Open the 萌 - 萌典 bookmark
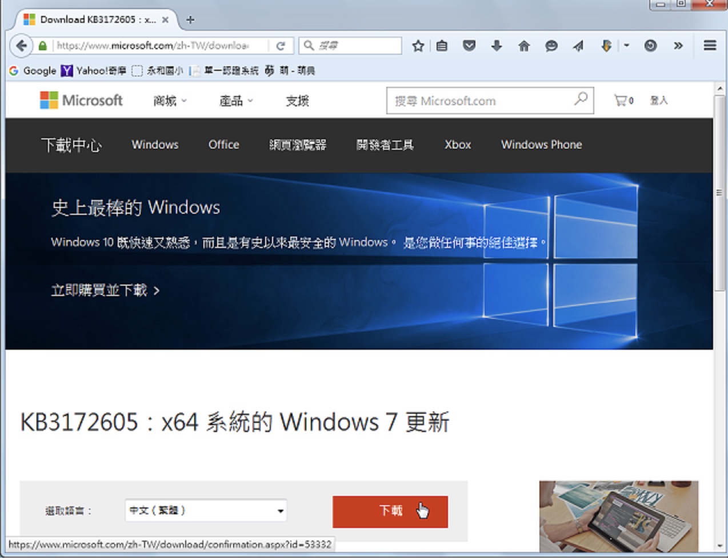The width and height of the screenshot is (728, 560). [x=290, y=71]
